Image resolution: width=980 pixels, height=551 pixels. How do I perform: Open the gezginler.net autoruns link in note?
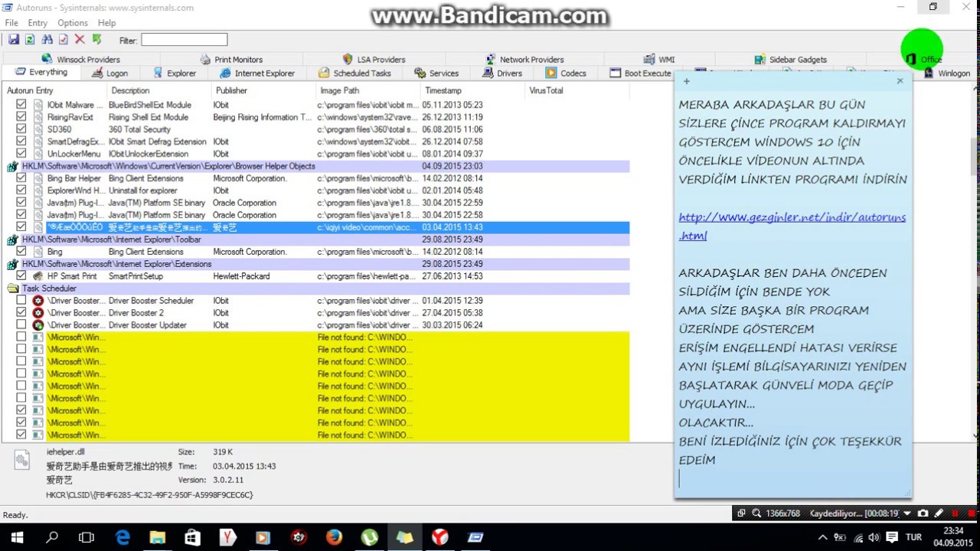point(792,226)
